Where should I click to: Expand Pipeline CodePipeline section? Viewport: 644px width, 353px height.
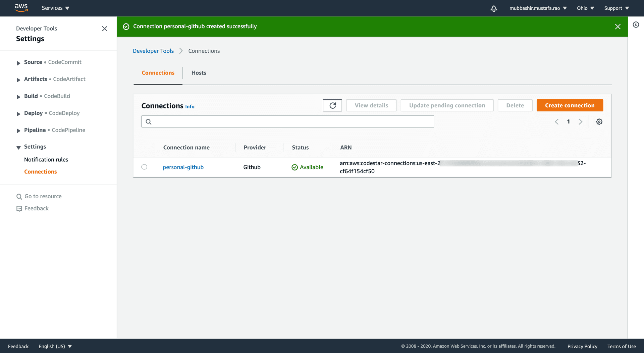(18, 131)
